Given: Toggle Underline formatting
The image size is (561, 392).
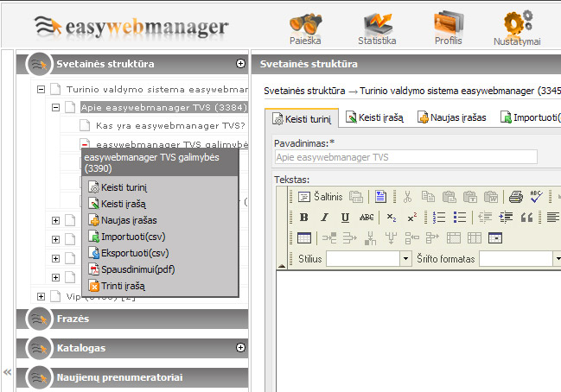Looking at the screenshot, I should [345, 218].
